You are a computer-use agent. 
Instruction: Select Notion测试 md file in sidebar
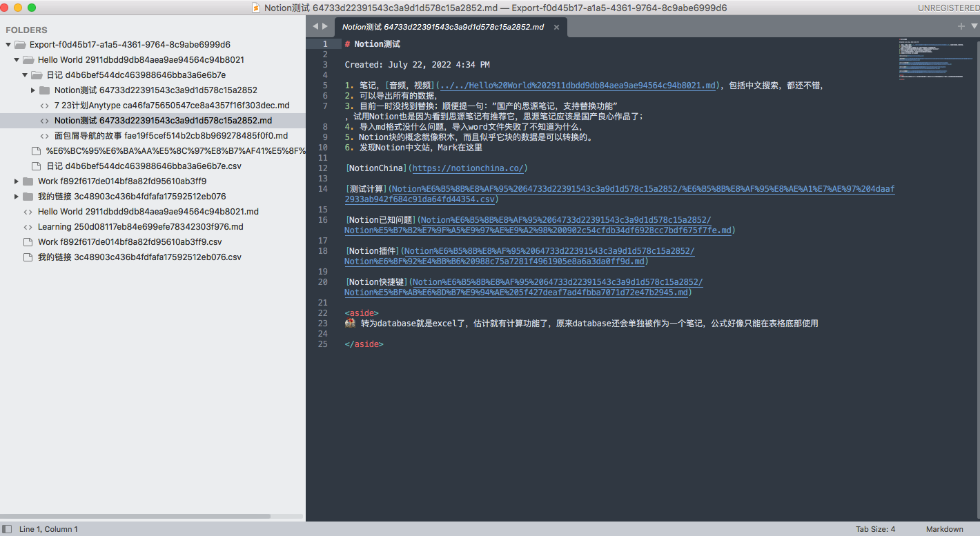tap(163, 121)
